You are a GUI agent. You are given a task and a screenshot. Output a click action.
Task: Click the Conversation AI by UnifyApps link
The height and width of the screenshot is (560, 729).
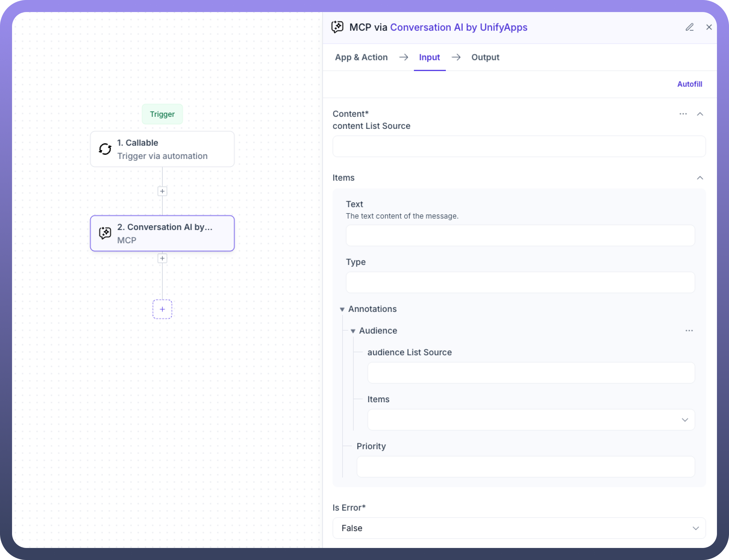coord(458,27)
